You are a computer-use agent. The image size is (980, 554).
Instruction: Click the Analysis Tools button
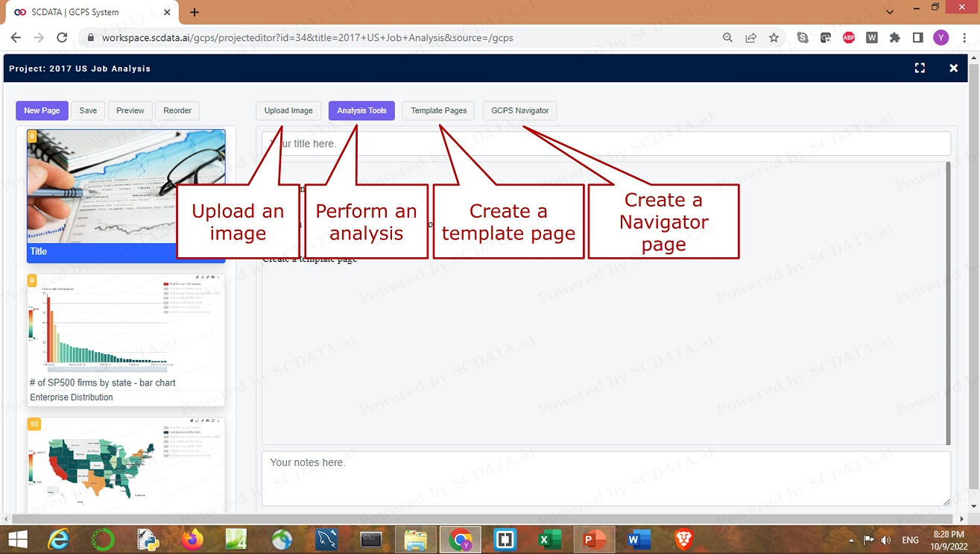(x=361, y=110)
